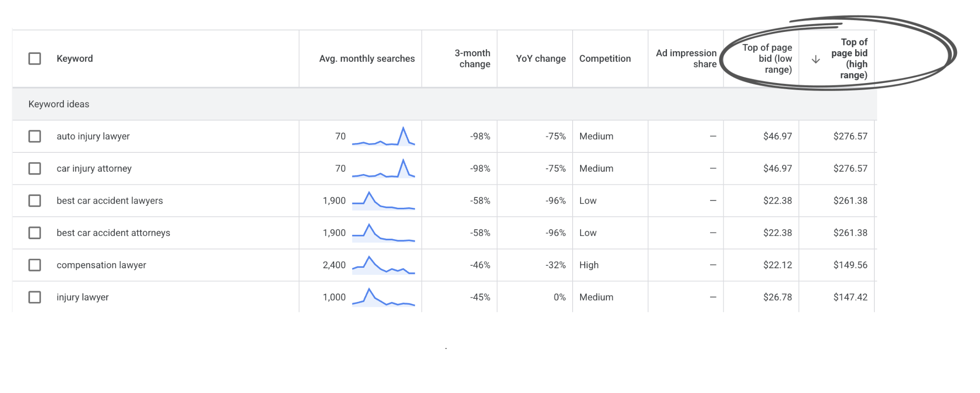Open the best car accident attorneys trend sparkline
980x393 pixels.
coord(383,233)
